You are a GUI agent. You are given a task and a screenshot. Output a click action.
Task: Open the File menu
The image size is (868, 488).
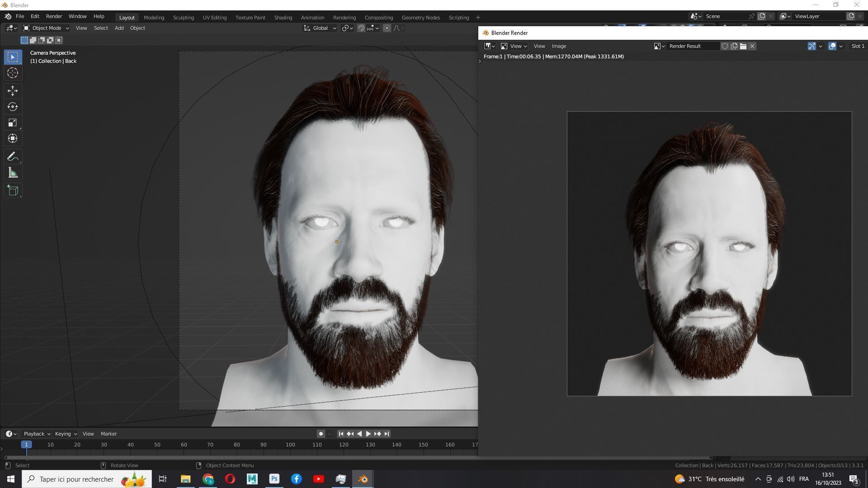click(x=20, y=16)
